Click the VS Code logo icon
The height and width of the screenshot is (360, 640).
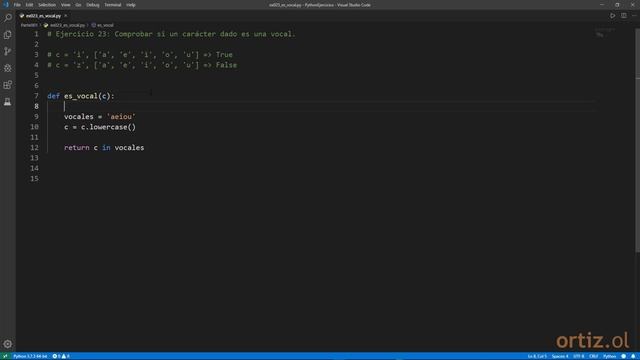click(6, 5)
